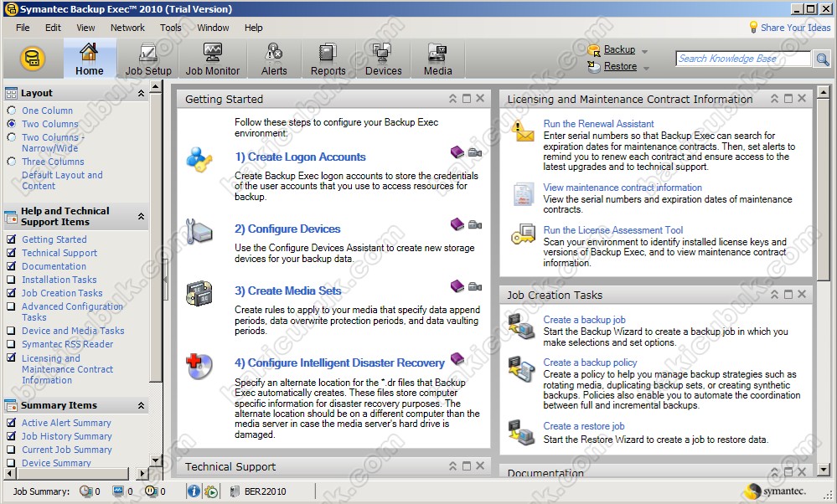Click the Backup icon in toolbar

coord(594,50)
